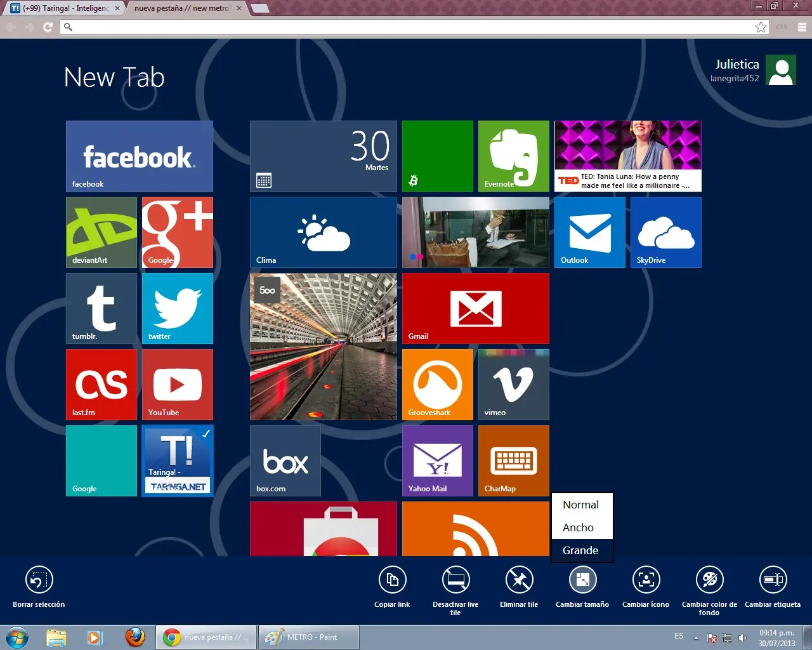Open the Yahoo Mail tile
The height and width of the screenshot is (650, 812).
[438, 461]
